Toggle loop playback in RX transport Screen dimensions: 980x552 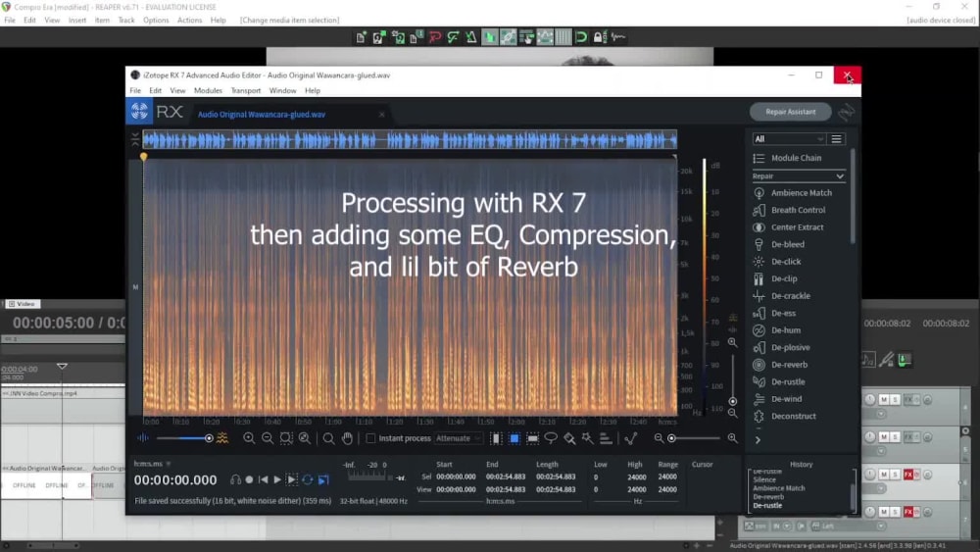click(x=307, y=480)
